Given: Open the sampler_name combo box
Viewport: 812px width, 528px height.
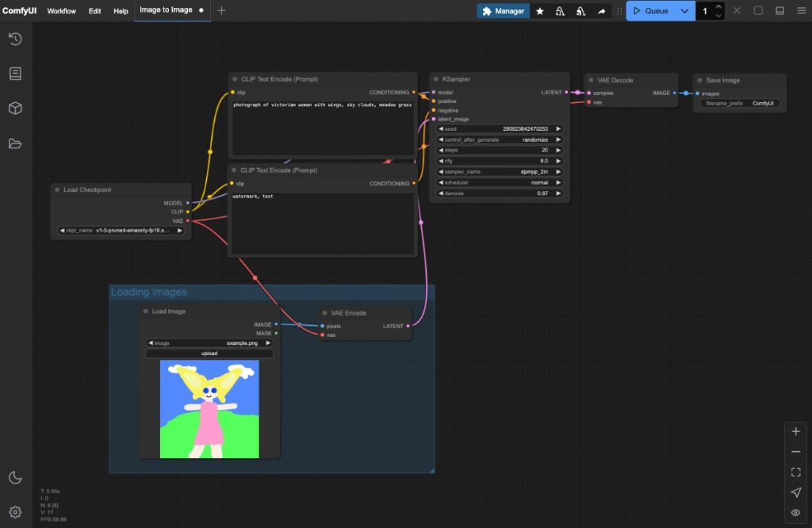Looking at the screenshot, I should (x=500, y=171).
